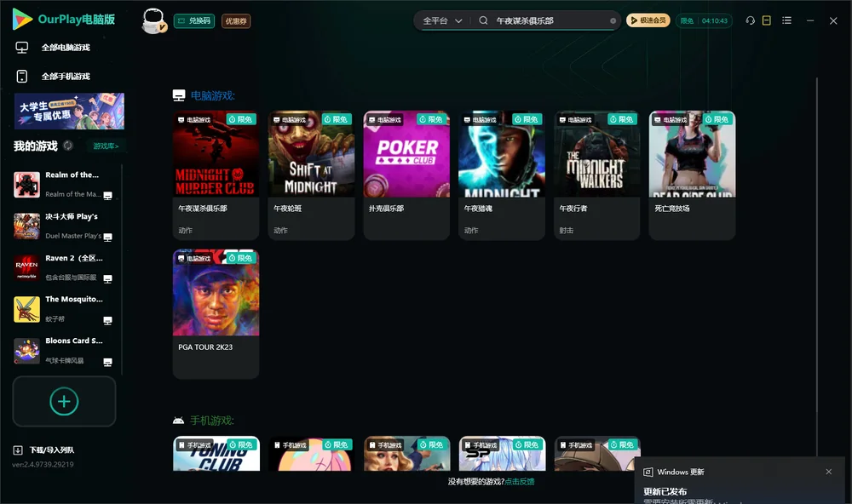Select 全部电脑游戏 in the sidebar
Viewport: 852px width, 504px height.
pyautogui.click(x=66, y=48)
